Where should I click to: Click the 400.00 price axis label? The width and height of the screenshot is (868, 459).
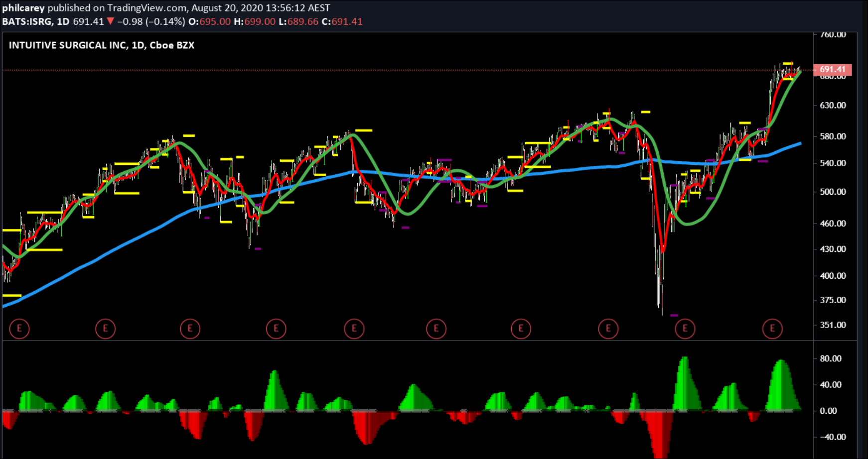click(833, 275)
